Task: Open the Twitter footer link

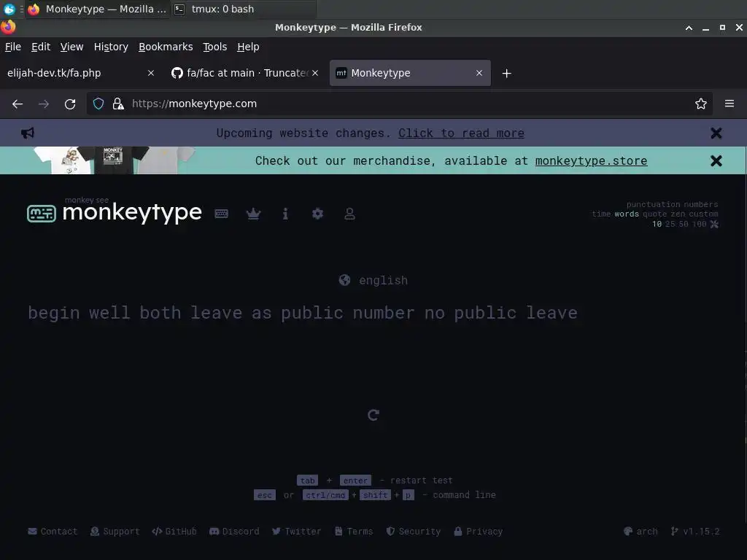Action: click(x=296, y=531)
